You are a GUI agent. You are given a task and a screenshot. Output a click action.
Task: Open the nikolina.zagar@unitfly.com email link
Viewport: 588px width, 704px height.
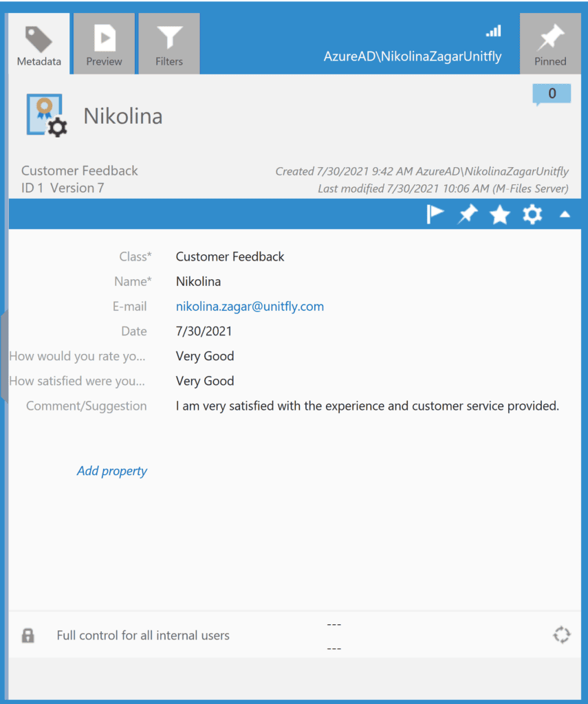pos(250,307)
